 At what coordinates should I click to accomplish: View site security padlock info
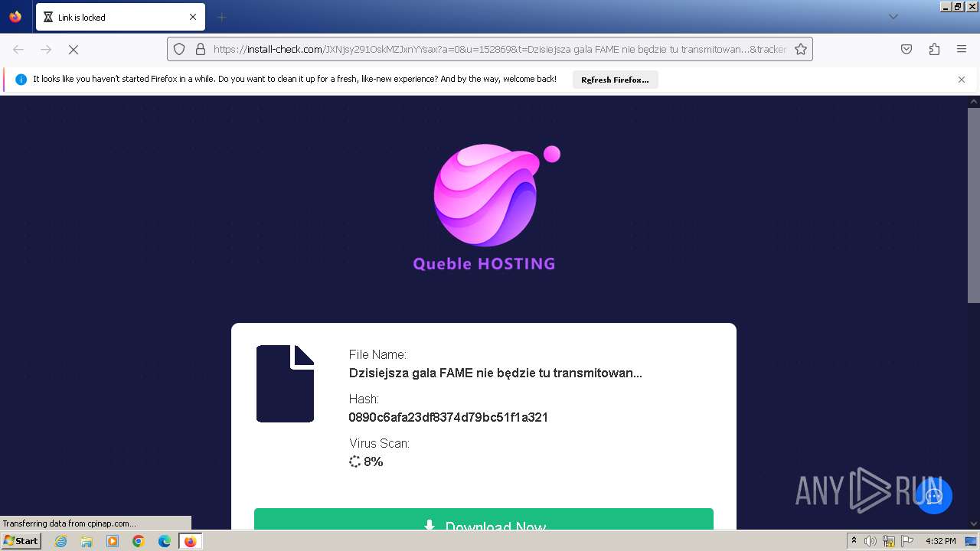(x=201, y=49)
